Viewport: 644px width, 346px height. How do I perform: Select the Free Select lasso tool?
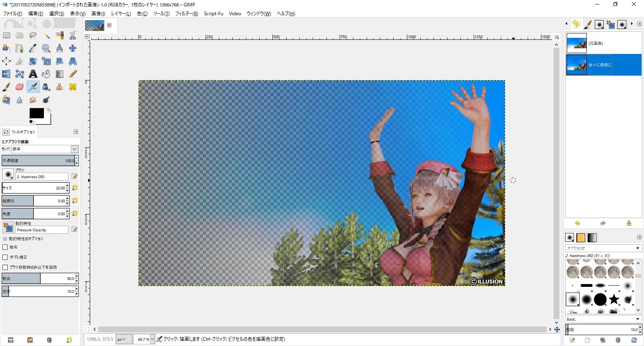pos(33,35)
